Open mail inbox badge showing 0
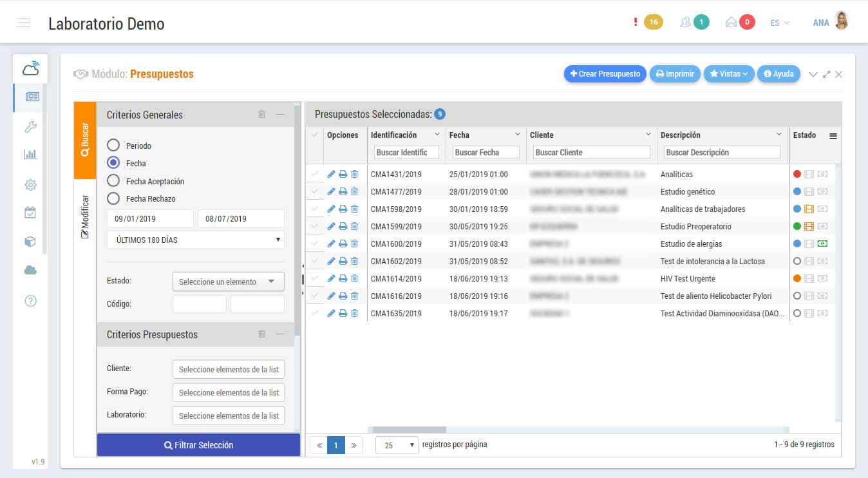Screen dimensions: 868x478 (747, 23)
